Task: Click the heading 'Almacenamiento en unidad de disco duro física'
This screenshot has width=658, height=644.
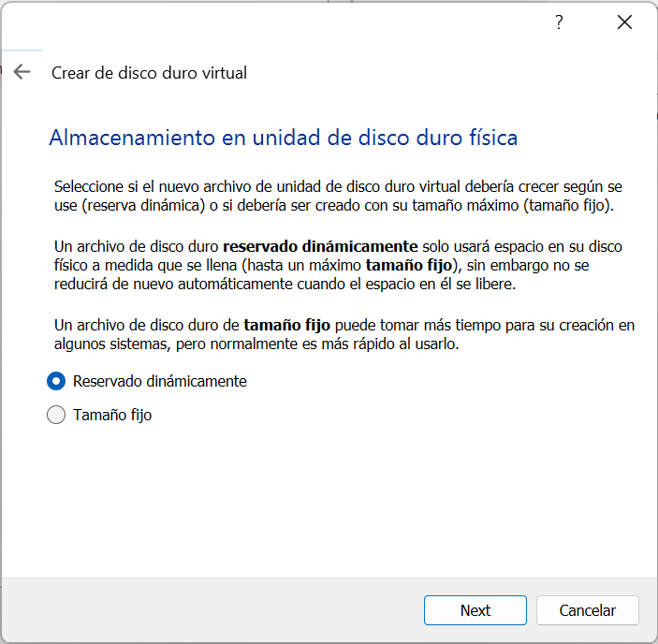Action: 284,138
